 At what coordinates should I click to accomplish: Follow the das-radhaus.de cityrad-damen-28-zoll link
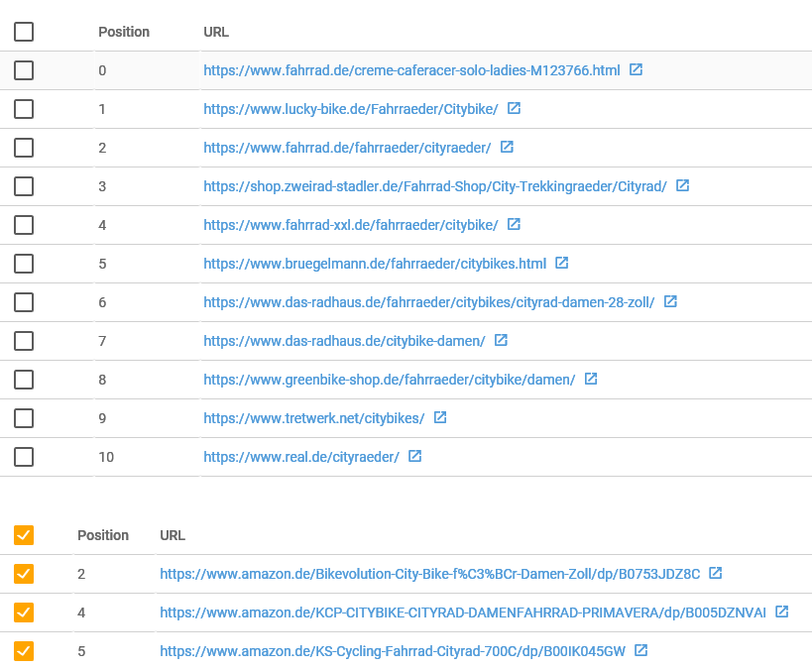[428, 302]
